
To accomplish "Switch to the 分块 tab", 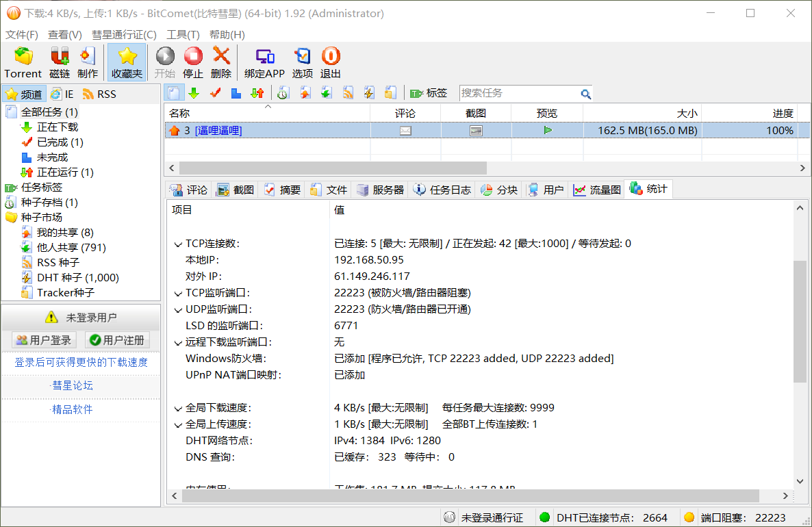I will 499,190.
